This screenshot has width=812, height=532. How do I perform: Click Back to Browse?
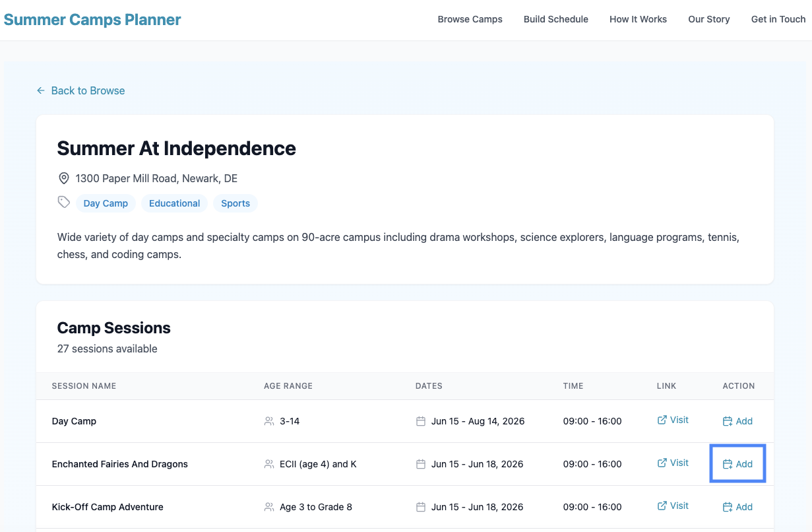coord(88,90)
